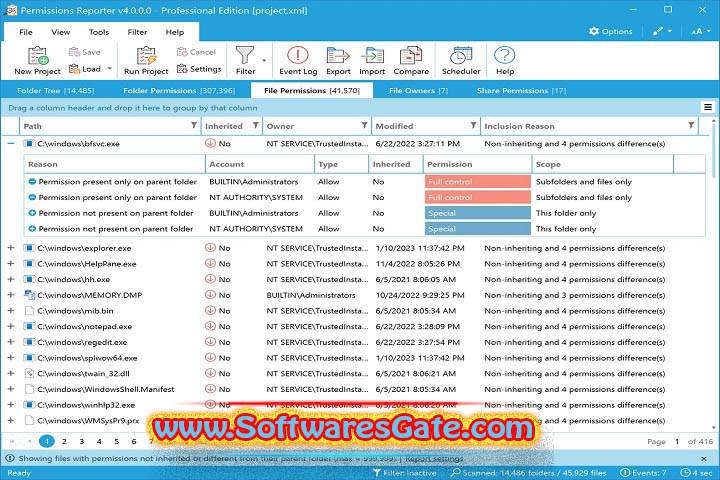Screen dimensions: 720x480
Task: Go to page 6
Action: (134, 441)
